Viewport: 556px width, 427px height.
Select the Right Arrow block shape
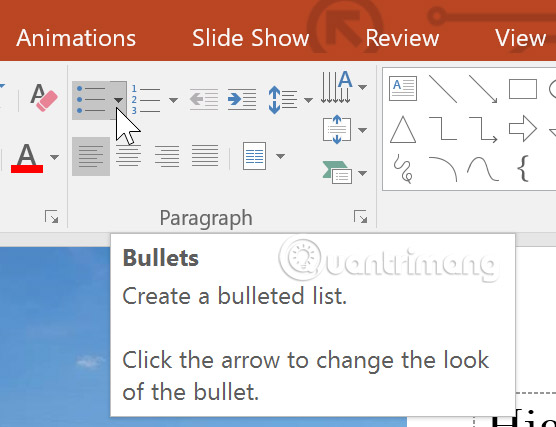coord(523,129)
